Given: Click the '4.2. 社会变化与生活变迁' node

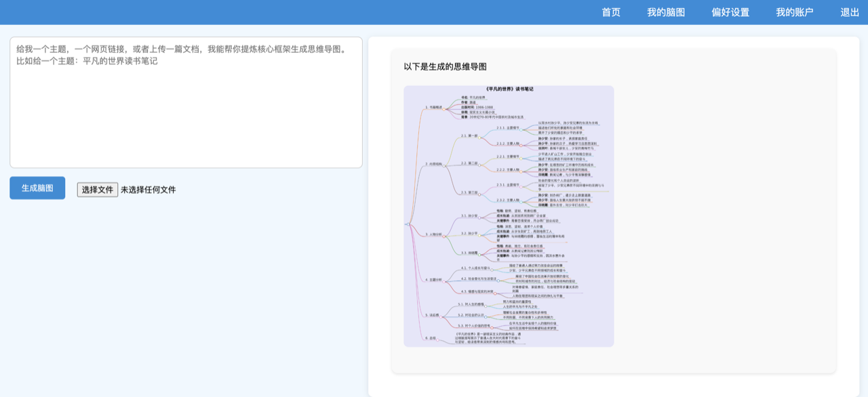Looking at the screenshot, I should (x=479, y=278).
